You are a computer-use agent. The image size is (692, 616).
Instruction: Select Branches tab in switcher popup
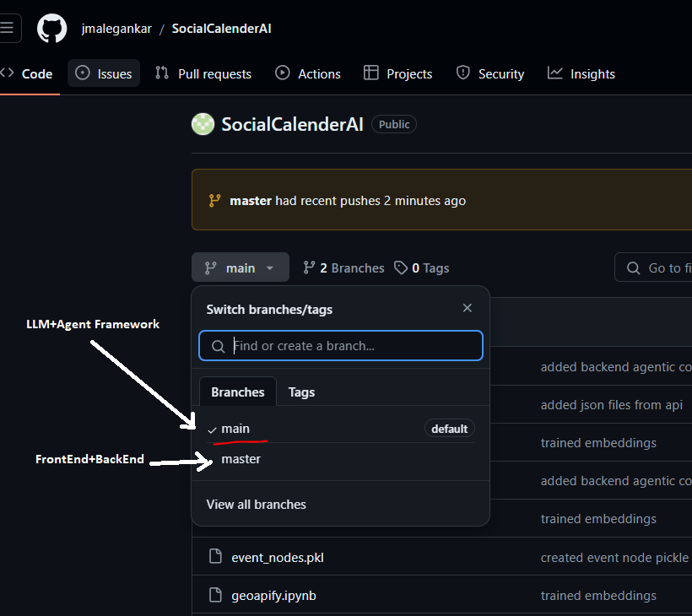tap(238, 392)
